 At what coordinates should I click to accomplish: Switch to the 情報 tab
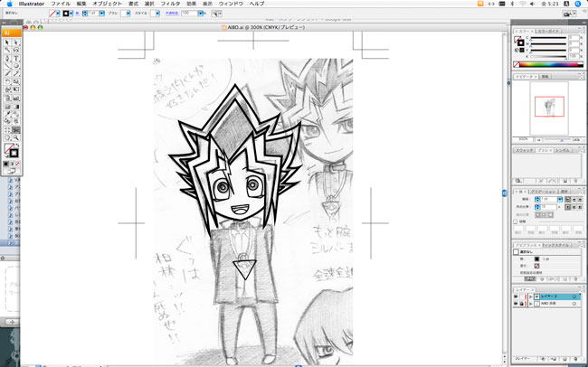[x=545, y=77]
